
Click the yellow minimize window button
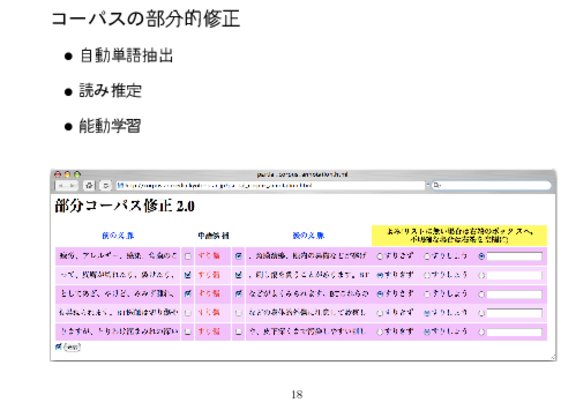67,174
